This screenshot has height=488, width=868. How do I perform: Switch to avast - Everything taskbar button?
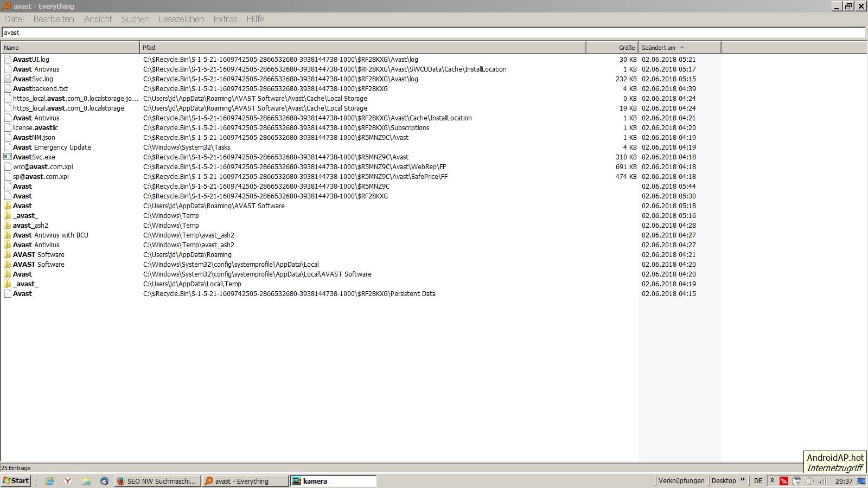(246, 481)
